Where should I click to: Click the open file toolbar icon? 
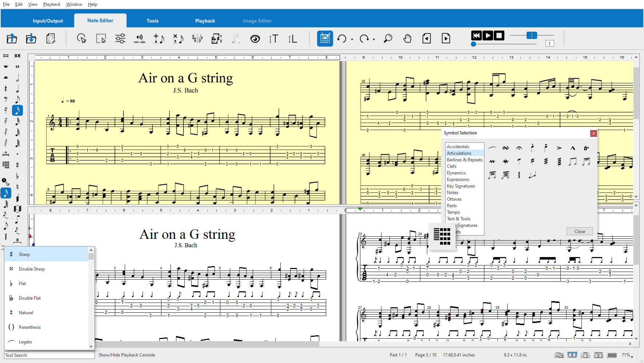tap(12, 38)
